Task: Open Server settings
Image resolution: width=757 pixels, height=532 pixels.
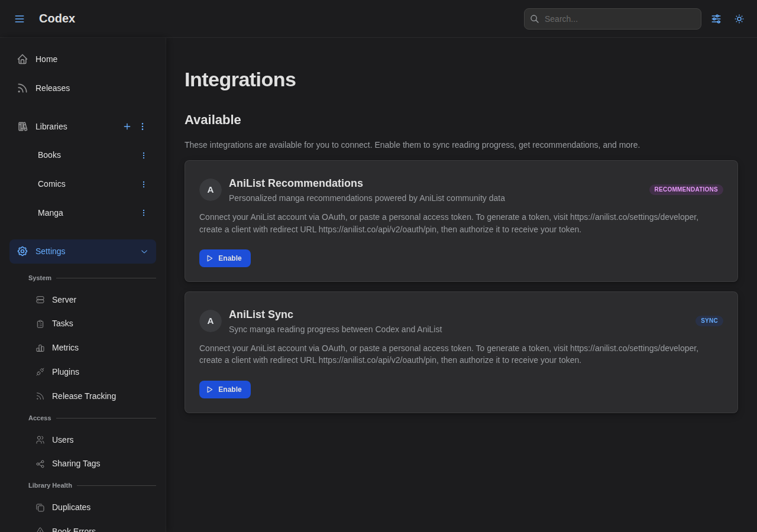Action: 92,300
